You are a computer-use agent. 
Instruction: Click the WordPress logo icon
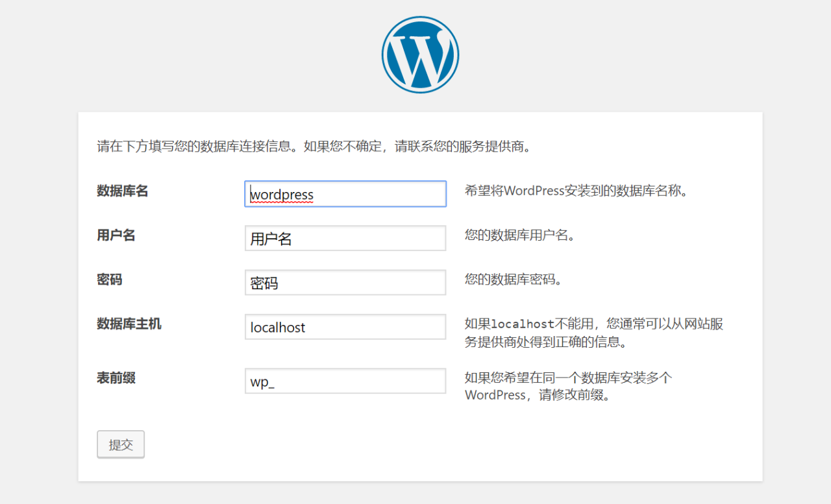(420, 54)
